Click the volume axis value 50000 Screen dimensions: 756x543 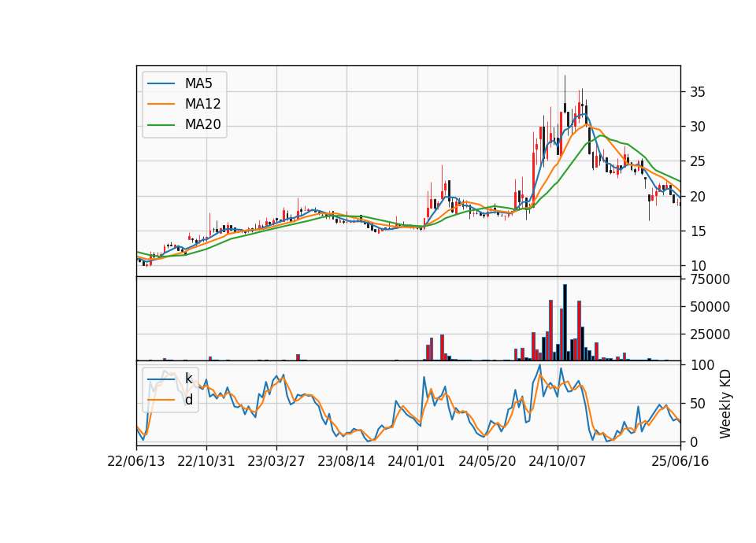(x=710, y=307)
